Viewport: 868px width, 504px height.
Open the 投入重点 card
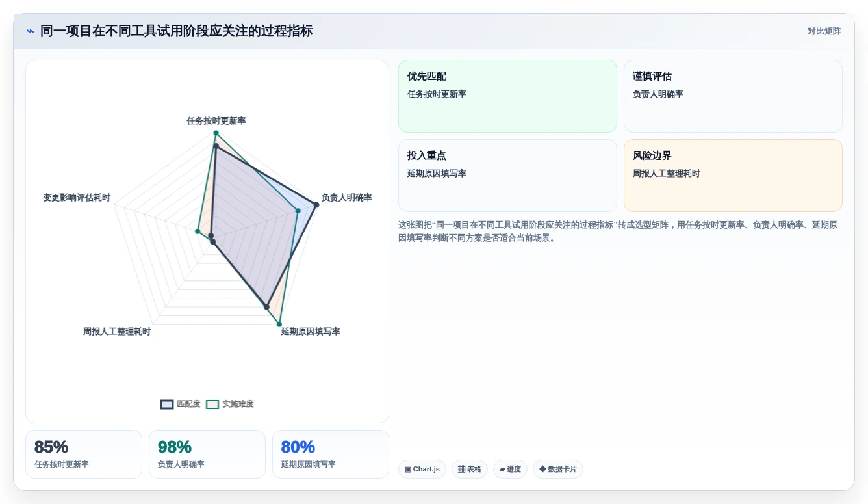click(x=507, y=176)
